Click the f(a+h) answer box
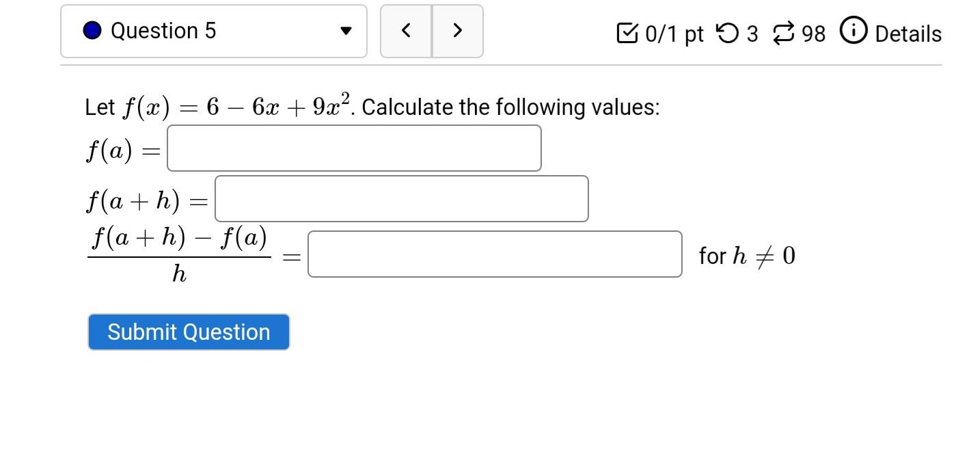This screenshot has height=465, width=980. pyautogui.click(x=401, y=198)
